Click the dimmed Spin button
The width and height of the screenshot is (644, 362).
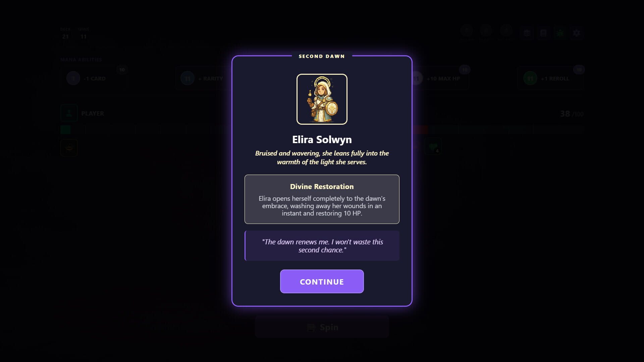pos(322,327)
